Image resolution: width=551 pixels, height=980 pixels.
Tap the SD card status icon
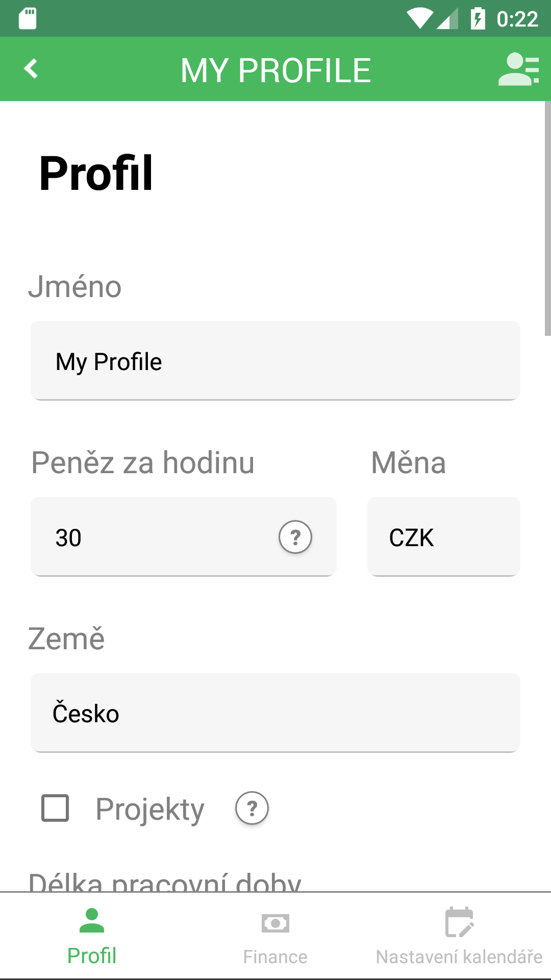[28, 19]
